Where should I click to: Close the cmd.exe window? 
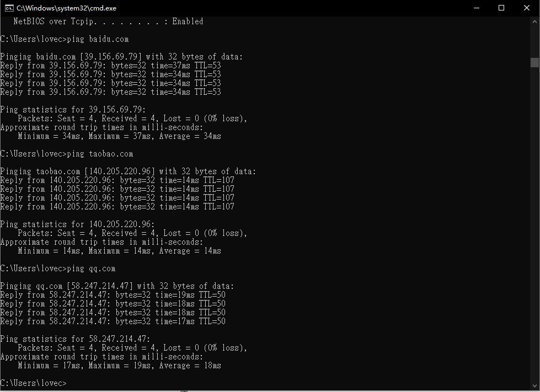527,8
